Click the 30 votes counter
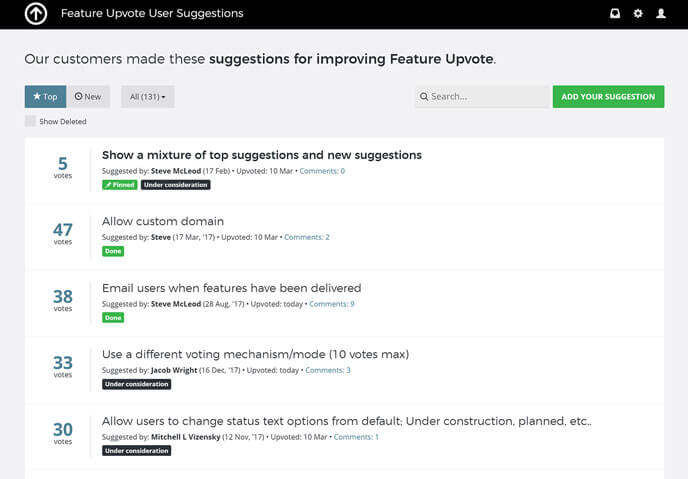 point(63,432)
